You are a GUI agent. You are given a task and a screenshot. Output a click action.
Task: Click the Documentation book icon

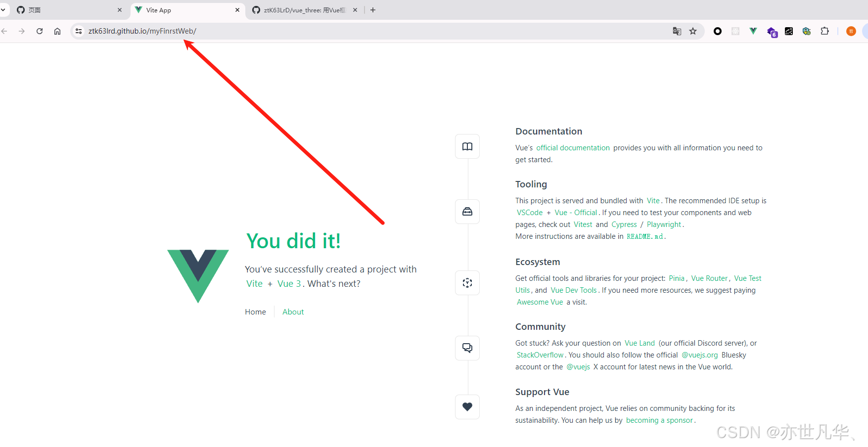pyautogui.click(x=467, y=146)
